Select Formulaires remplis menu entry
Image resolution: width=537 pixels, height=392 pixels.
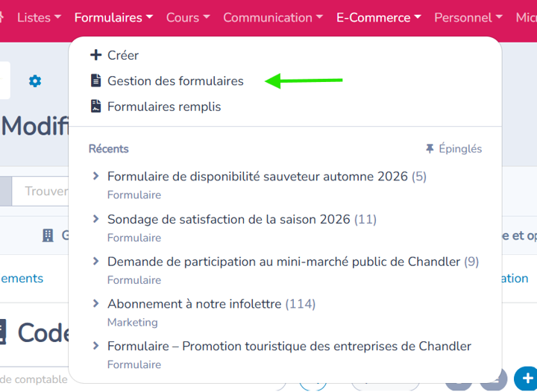164,107
